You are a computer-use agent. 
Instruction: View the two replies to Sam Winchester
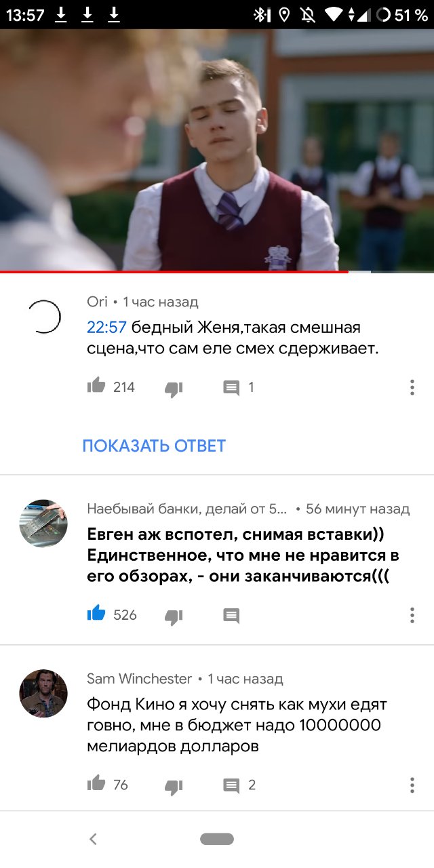pos(231,786)
